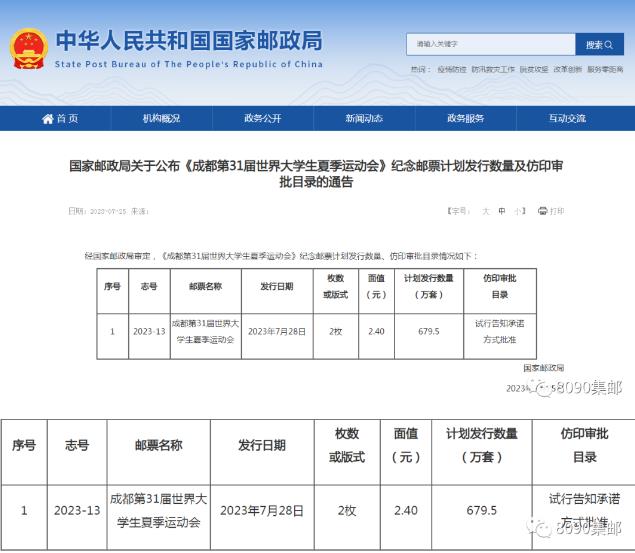Screen dimensions: 635x553
Task: Click 679.5 cell in the small table
Action: 429,332
